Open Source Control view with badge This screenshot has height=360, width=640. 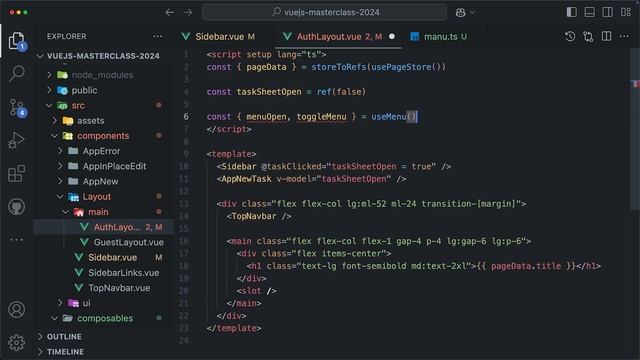17,108
